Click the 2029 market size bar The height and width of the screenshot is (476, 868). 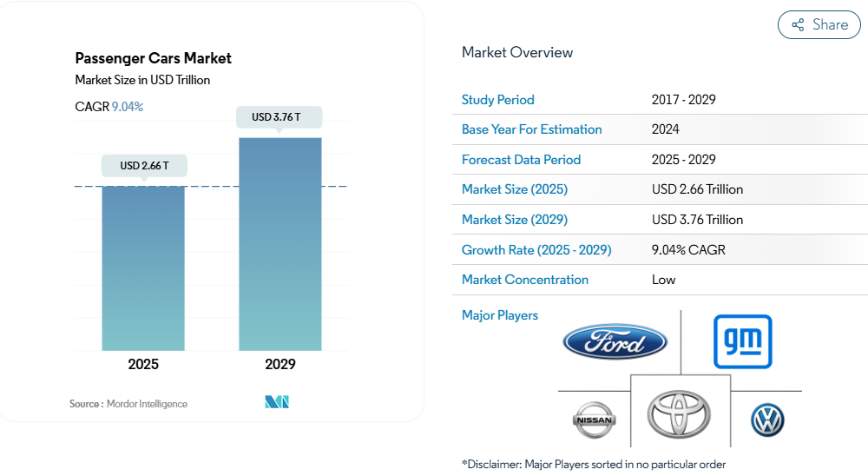pos(280,243)
